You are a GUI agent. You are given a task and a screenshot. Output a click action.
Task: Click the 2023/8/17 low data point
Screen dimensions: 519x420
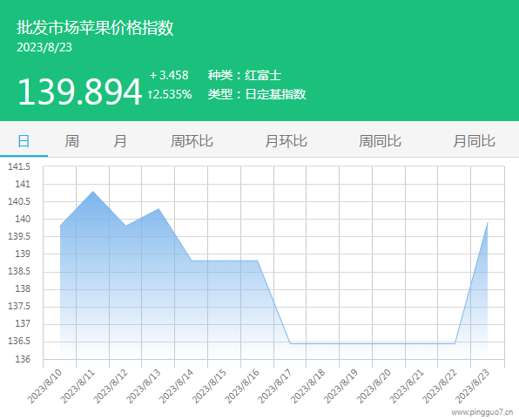290,343
